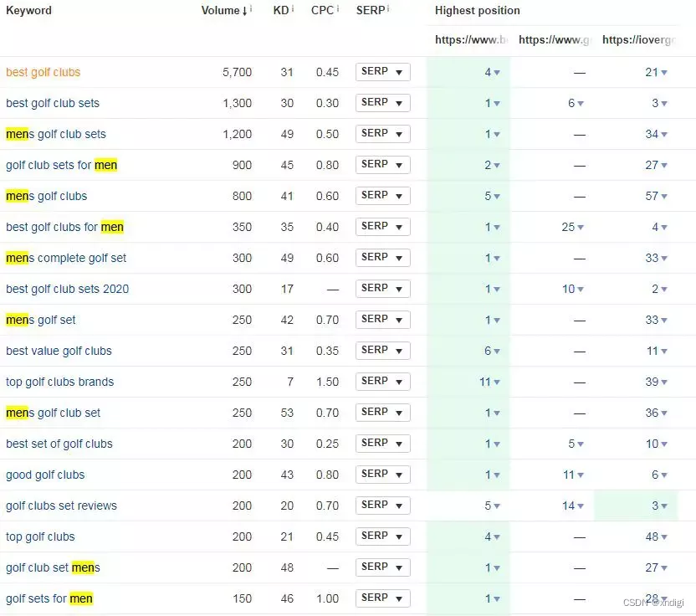Expand SERP dropdown for 'golf sets for men'
696x616 pixels.
coord(383,598)
